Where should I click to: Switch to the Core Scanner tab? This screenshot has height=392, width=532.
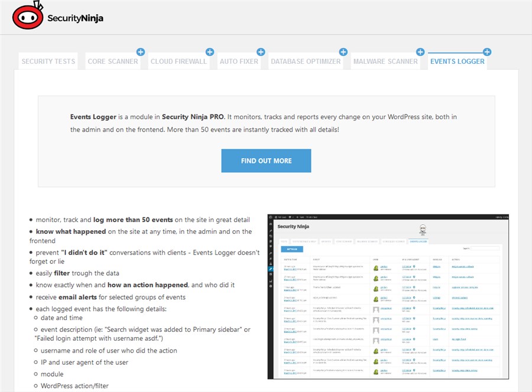(113, 61)
